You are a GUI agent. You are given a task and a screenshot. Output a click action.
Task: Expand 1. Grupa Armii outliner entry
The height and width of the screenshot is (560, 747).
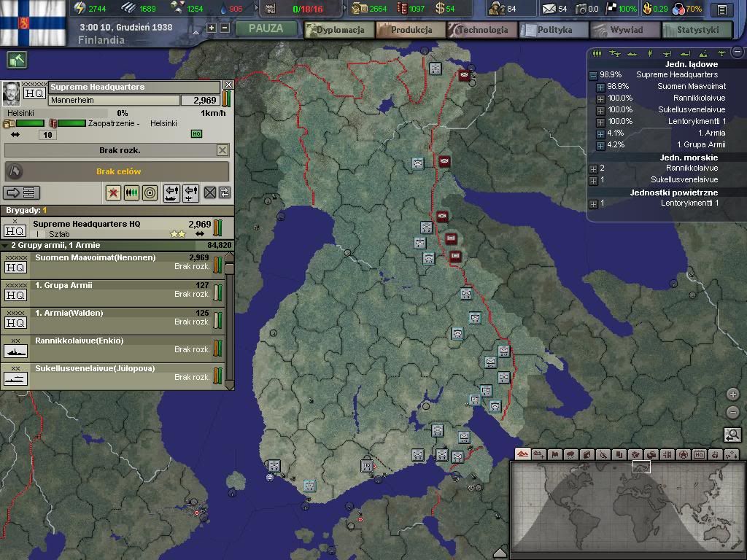pyautogui.click(x=600, y=145)
